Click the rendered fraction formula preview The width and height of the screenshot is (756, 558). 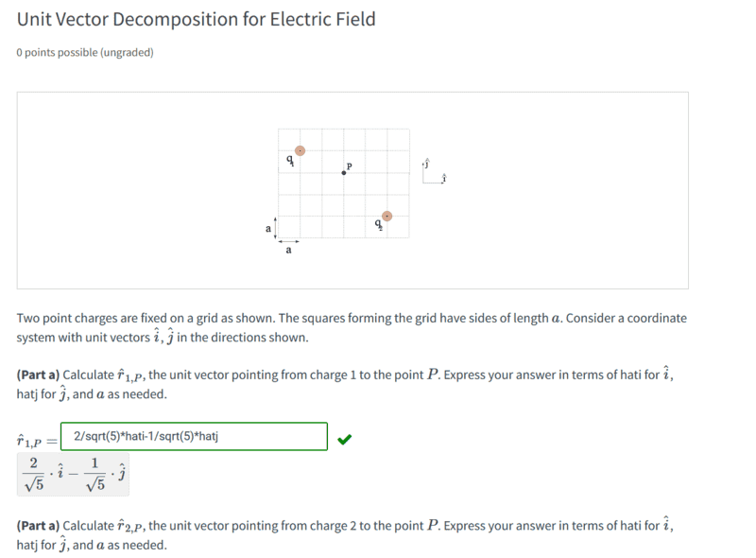pos(72,475)
